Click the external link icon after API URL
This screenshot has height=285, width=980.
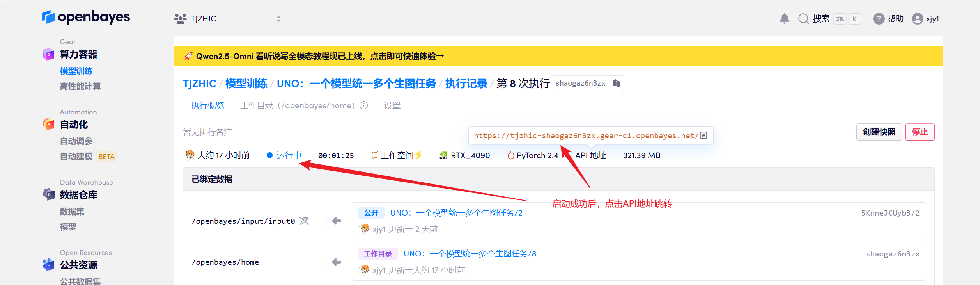[704, 135]
